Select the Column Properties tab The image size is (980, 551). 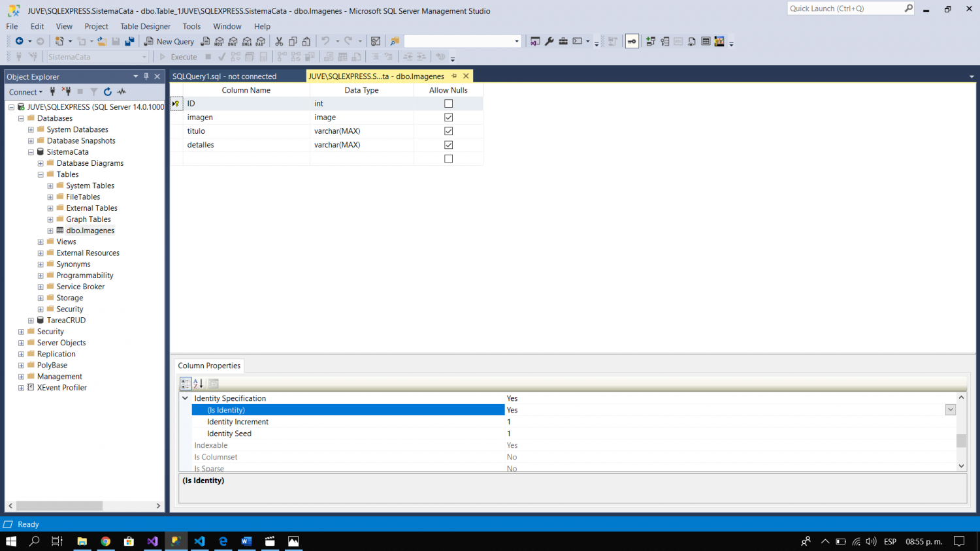(x=209, y=366)
